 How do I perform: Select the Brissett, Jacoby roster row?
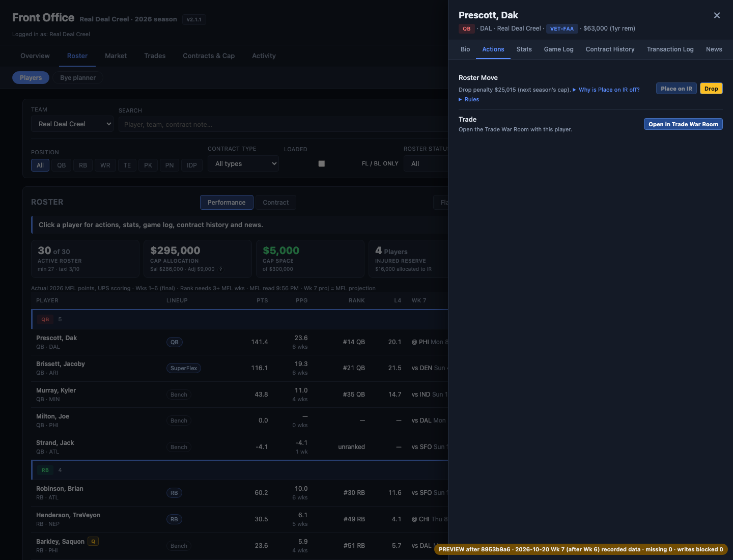click(x=240, y=368)
